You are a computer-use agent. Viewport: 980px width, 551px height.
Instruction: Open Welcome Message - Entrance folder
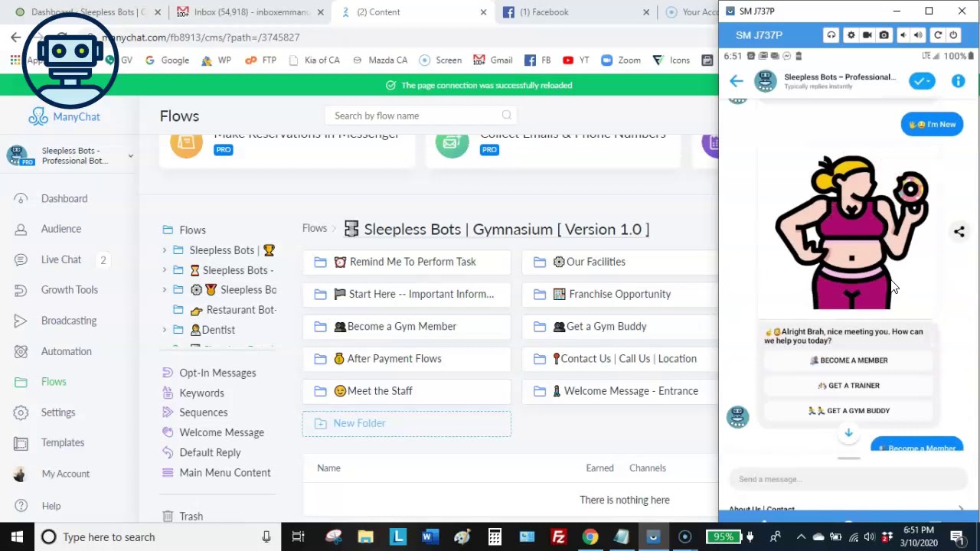click(620, 390)
